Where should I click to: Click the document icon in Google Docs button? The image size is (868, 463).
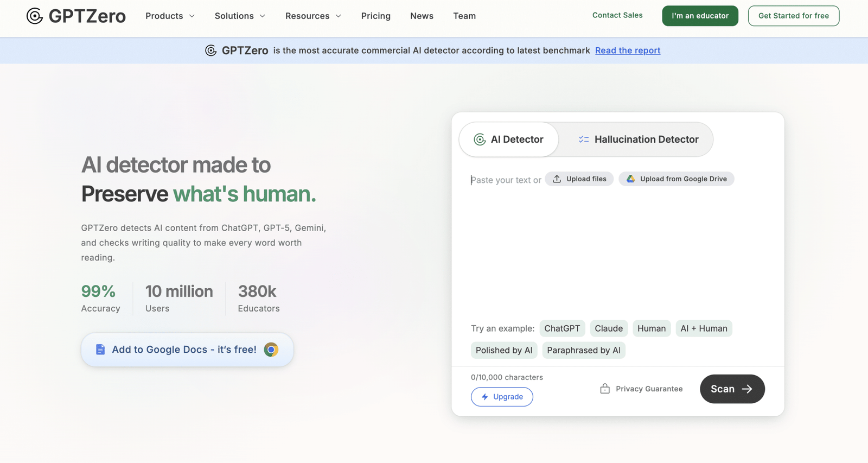[x=100, y=350]
